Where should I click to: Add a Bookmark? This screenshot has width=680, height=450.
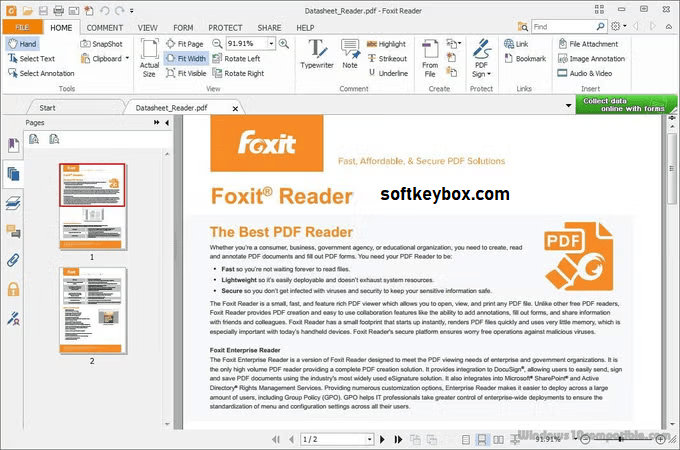click(x=525, y=59)
